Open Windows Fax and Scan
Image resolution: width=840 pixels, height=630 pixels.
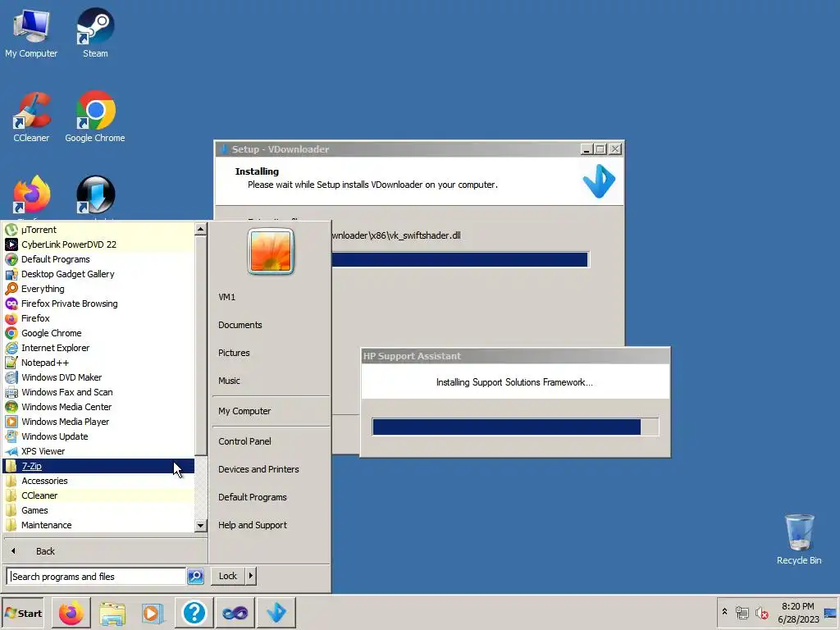point(99,392)
